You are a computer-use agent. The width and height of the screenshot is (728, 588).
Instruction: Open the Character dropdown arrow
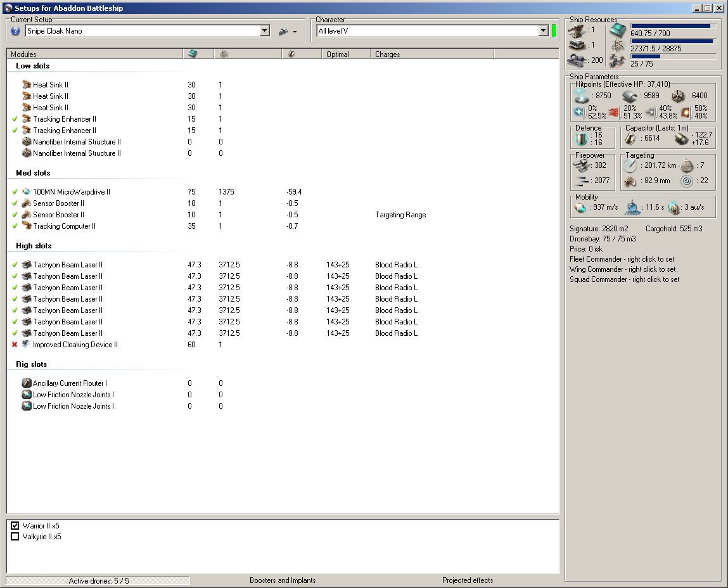point(544,30)
